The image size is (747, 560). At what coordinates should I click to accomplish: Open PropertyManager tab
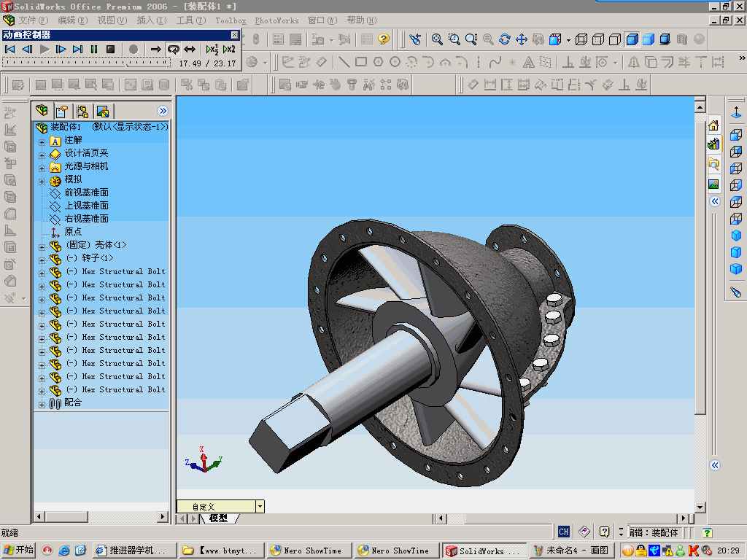point(62,112)
